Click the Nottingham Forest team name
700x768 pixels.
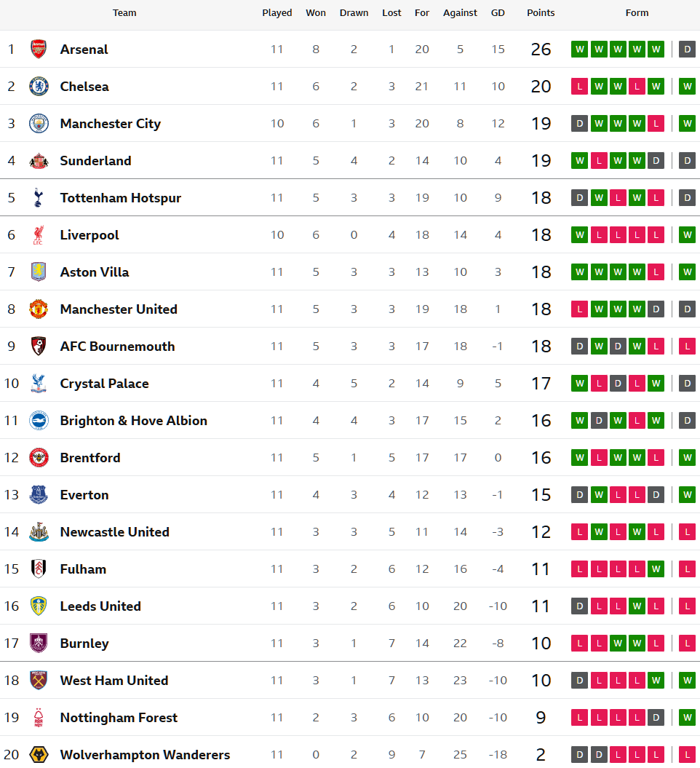[x=119, y=718]
